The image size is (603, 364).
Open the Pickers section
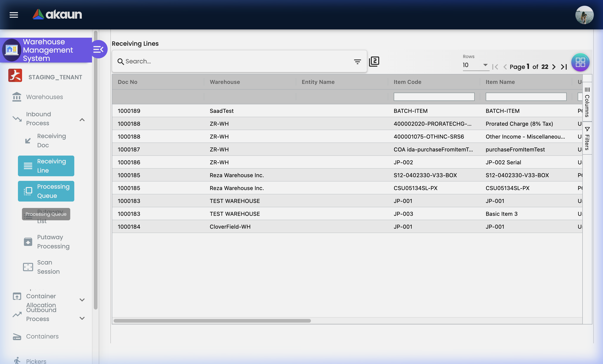pyautogui.click(x=36, y=361)
